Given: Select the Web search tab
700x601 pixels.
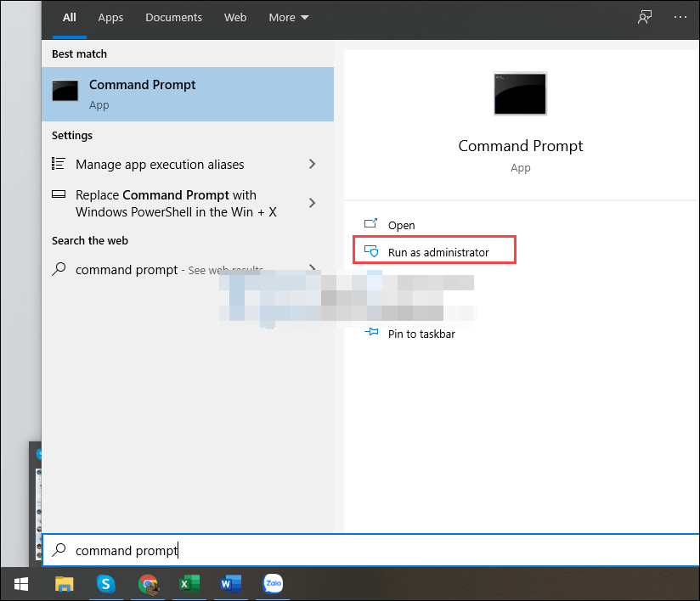Looking at the screenshot, I should click(235, 17).
